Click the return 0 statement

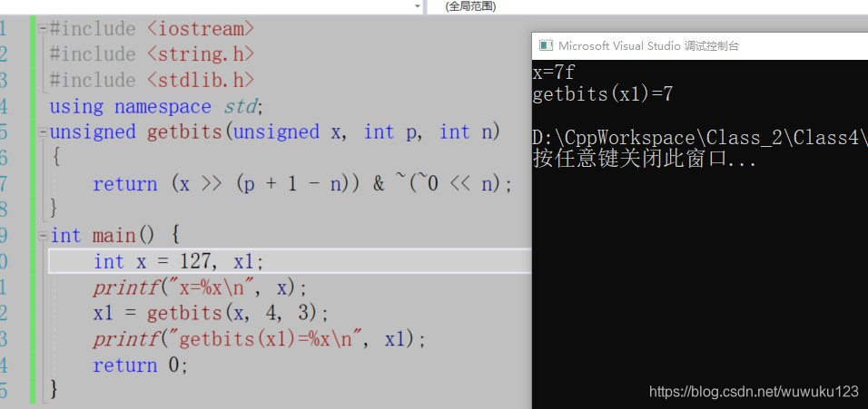coord(141,365)
